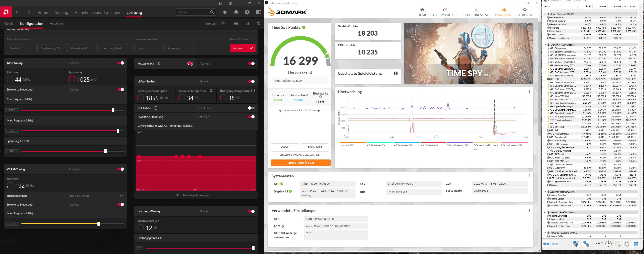
Task: Click the AMD Radeon logo icon
Action: coord(6,12)
